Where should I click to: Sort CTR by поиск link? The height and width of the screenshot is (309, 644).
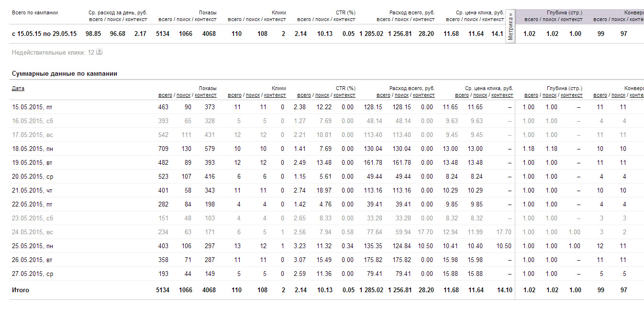coord(322,95)
